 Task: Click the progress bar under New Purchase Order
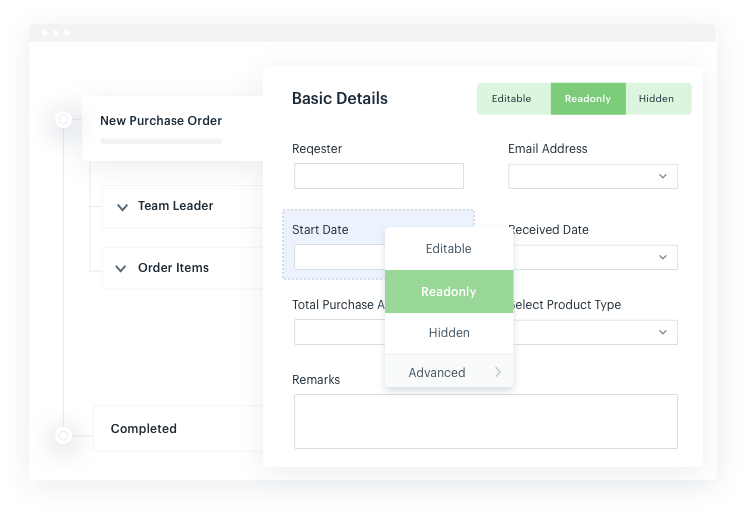click(161, 141)
